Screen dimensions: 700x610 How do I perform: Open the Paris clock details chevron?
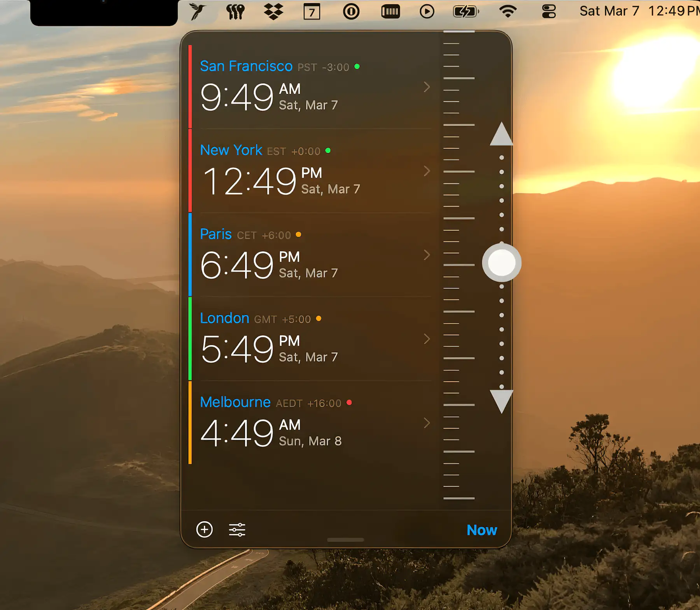427,255
